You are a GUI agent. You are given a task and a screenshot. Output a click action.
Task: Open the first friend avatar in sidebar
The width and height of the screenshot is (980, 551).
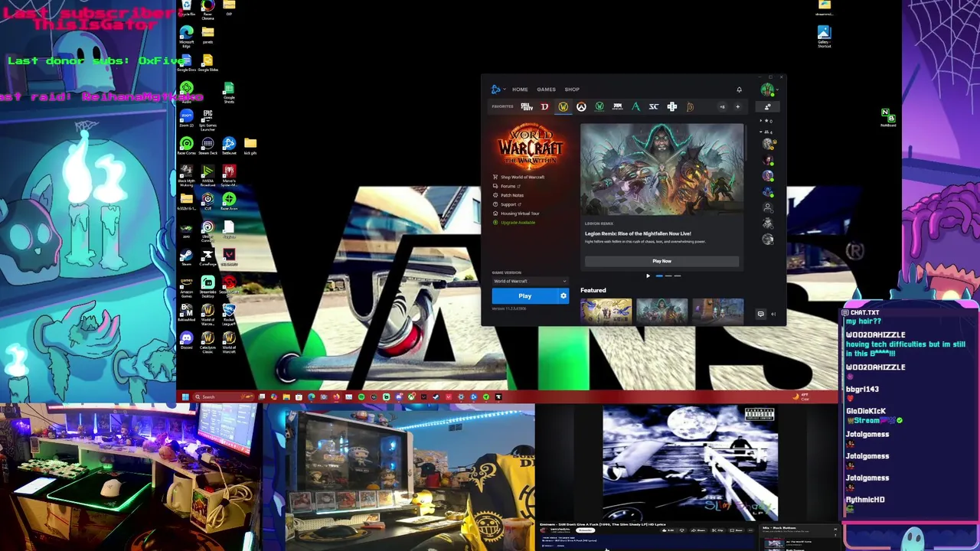(767, 144)
